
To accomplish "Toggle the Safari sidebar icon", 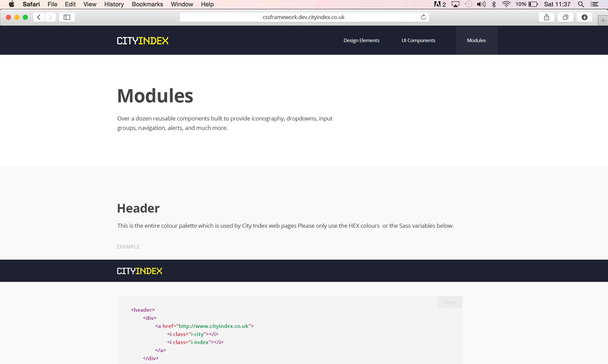I will 67,17.
